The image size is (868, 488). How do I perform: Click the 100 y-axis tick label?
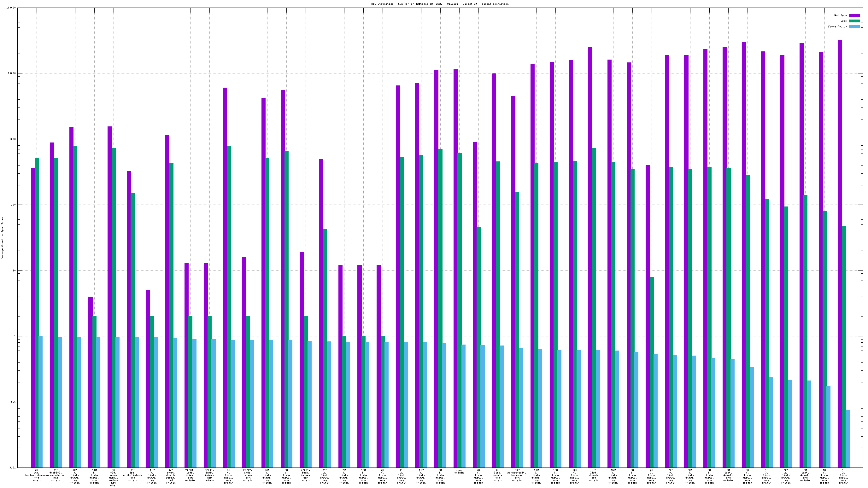(13, 205)
